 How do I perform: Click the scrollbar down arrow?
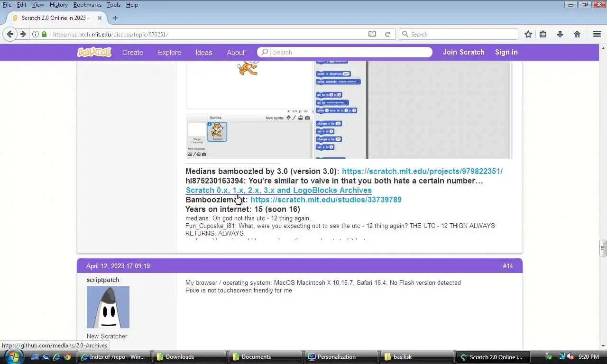pyautogui.click(x=603, y=346)
